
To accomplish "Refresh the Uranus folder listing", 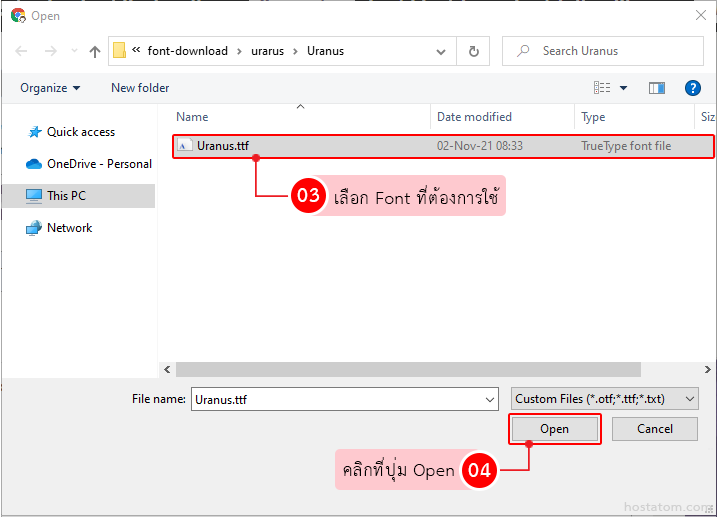I will pos(473,51).
